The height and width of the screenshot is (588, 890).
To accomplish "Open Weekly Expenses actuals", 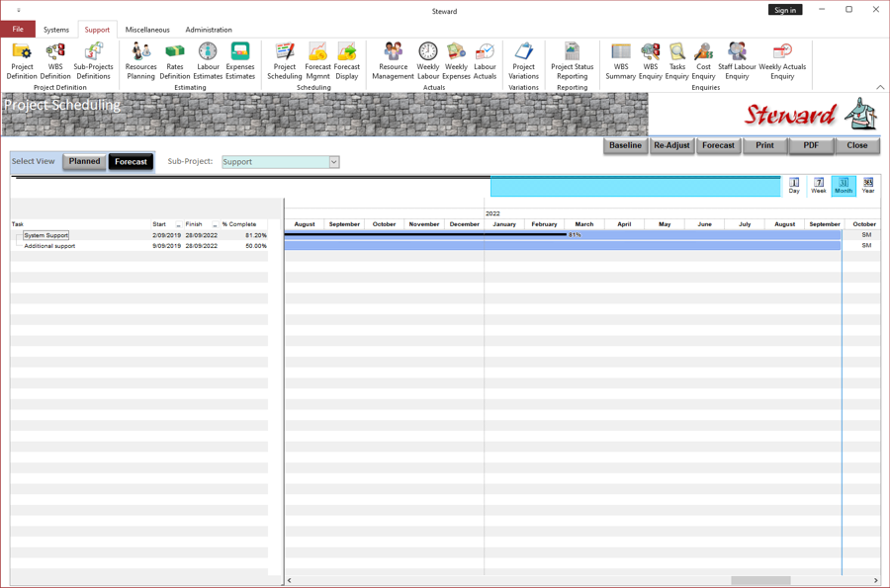I will [456, 61].
